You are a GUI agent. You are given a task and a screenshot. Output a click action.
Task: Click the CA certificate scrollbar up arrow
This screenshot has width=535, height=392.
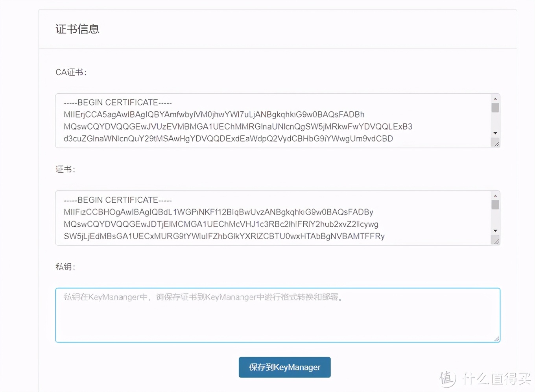coord(495,98)
